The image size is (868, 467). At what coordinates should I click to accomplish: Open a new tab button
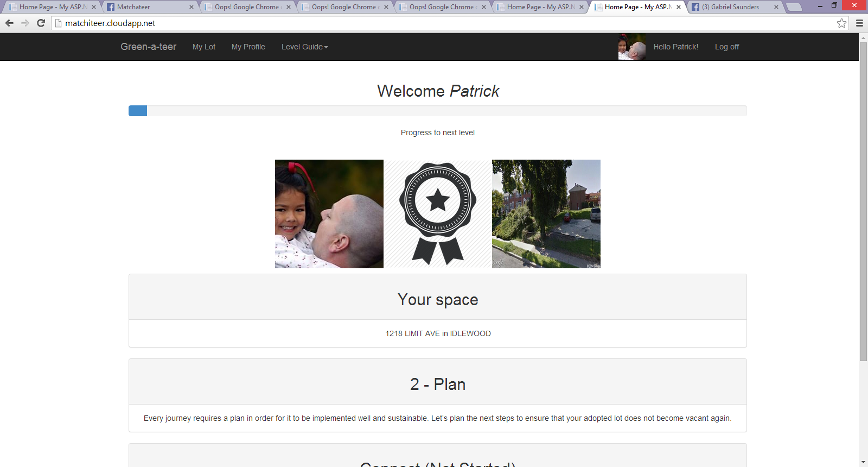pos(794,7)
